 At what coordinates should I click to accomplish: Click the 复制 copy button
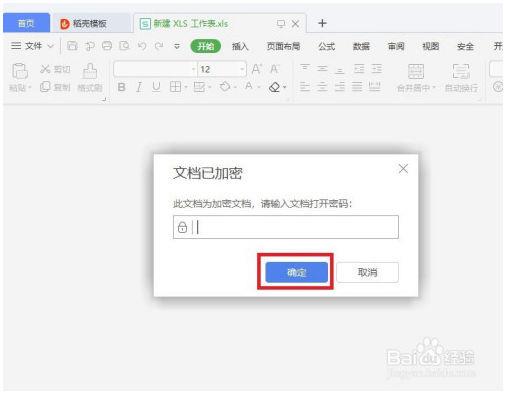click(x=55, y=87)
